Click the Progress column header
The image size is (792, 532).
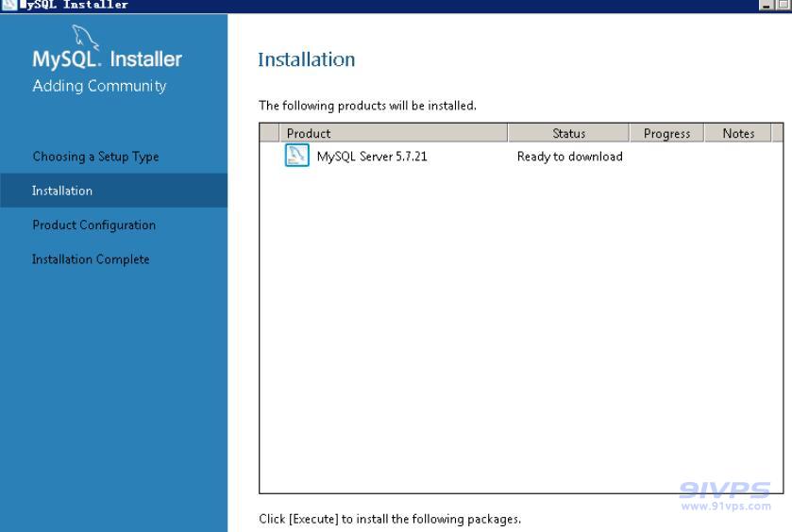(666, 133)
